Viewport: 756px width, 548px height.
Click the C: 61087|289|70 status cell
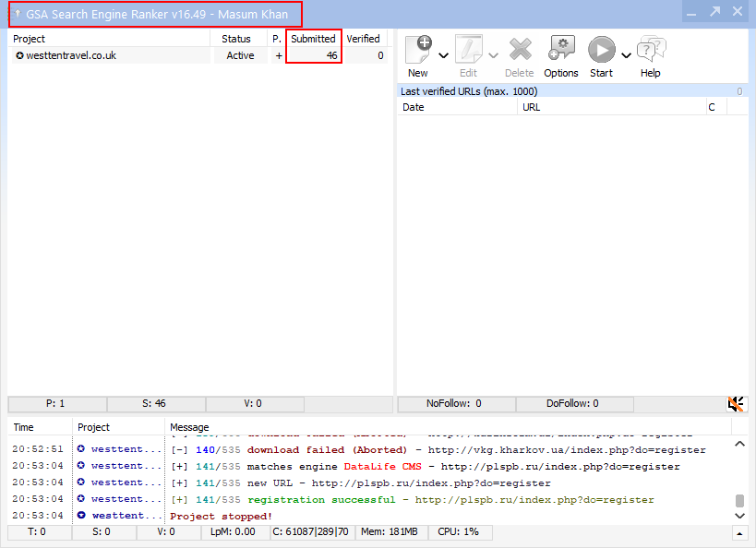311,532
